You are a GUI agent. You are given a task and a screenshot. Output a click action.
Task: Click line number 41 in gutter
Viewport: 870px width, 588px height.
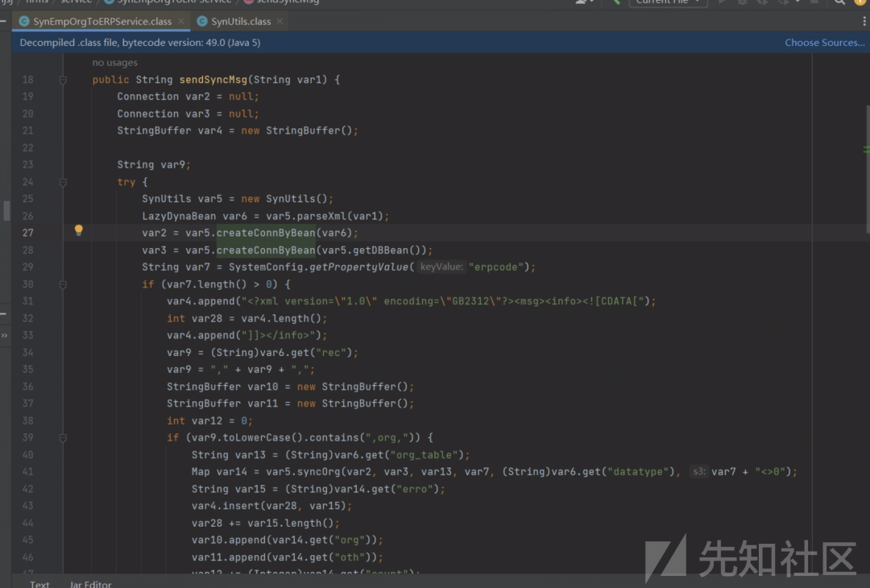click(x=27, y=471)
